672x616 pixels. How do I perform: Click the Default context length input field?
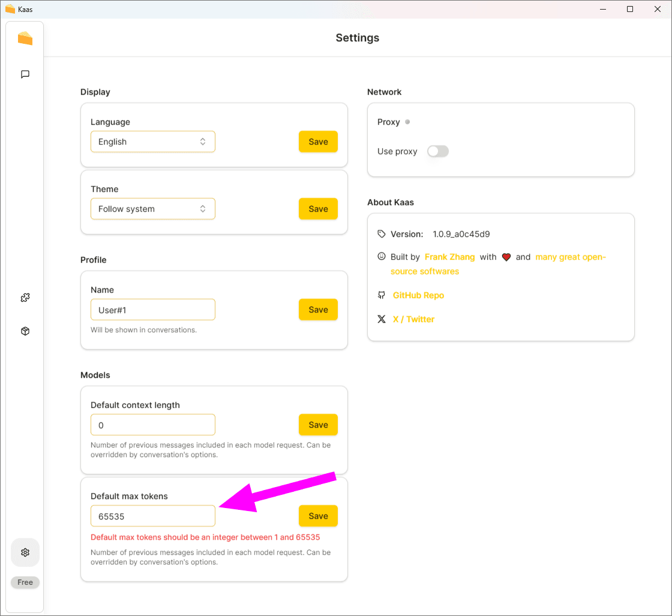point(152,425)
